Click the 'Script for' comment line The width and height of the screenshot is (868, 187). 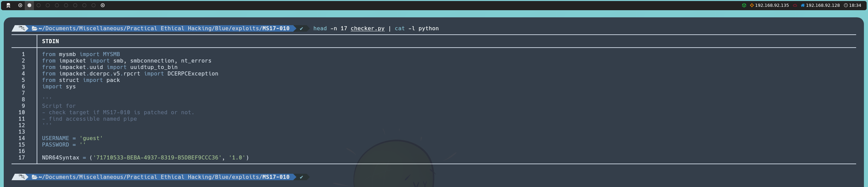coord(59,106)
